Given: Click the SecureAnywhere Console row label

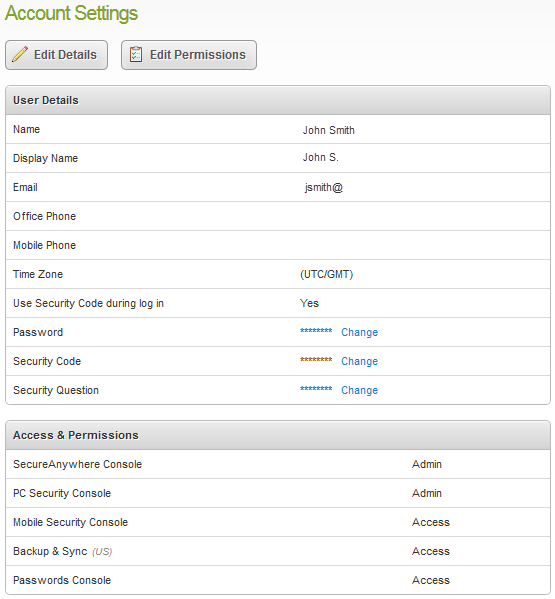Looking at the screenshot, I should coord(78,465).
